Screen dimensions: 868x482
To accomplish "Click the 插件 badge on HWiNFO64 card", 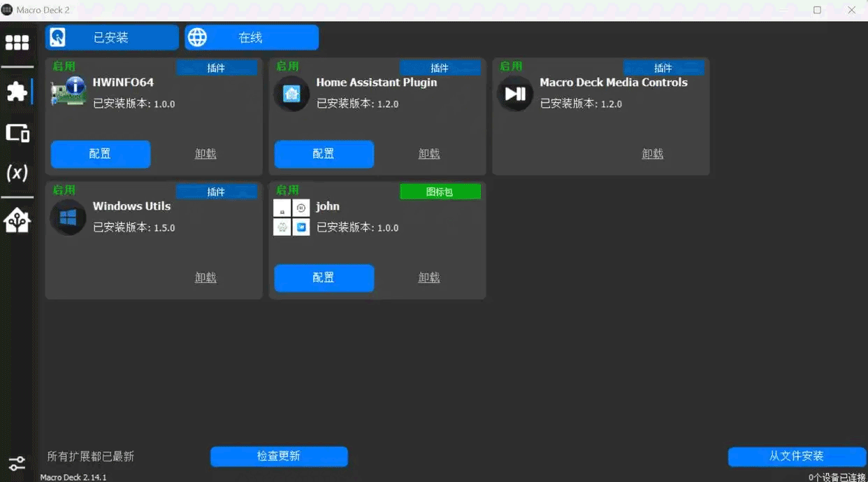I will click(x=217, y=68).
